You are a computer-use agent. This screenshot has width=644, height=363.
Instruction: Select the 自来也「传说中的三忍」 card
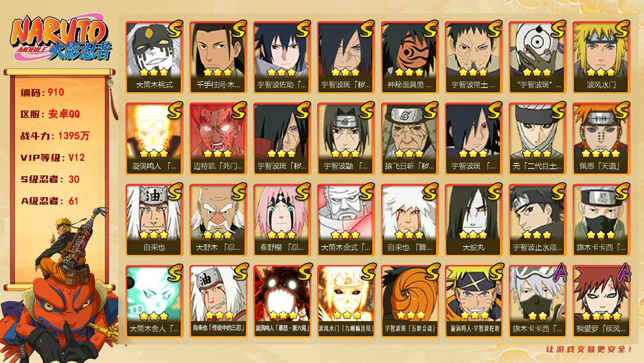218,301
